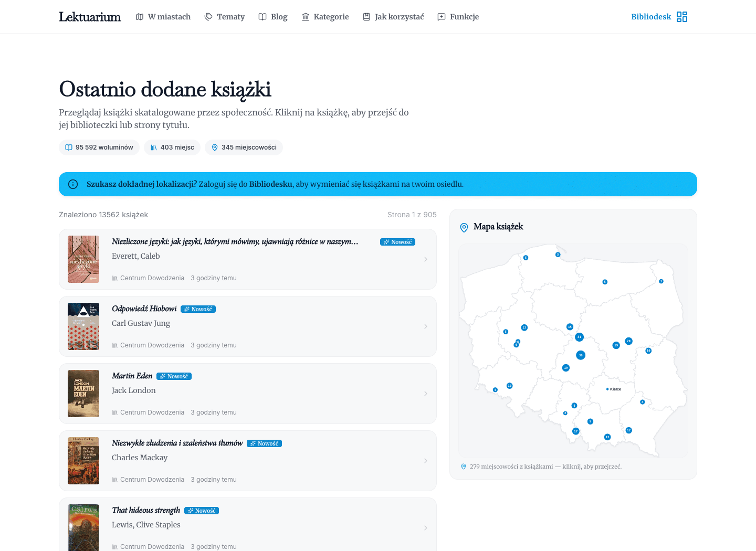Expand the Odpowiedź Hiobowi row chevron
756x551 pixels.
tap(426, 326)
